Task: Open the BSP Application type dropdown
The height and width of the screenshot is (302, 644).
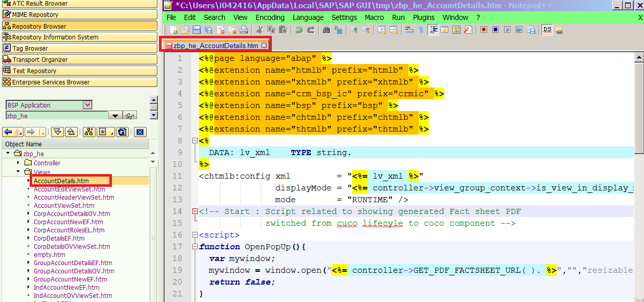Action: 87,105
